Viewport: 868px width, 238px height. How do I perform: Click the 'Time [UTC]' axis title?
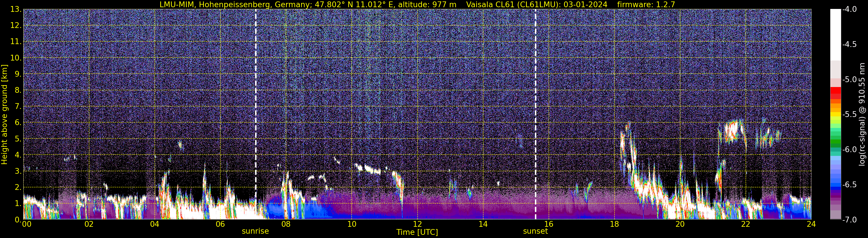coord(417,232)
